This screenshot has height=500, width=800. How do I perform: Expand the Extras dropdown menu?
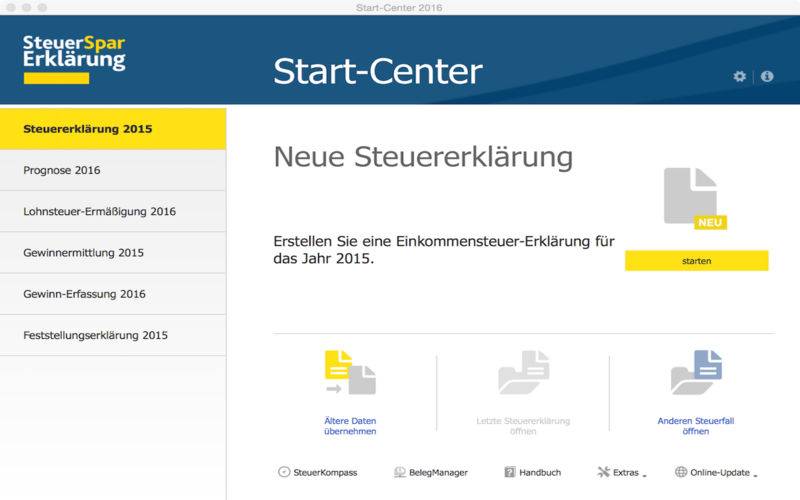pos(621,472)
